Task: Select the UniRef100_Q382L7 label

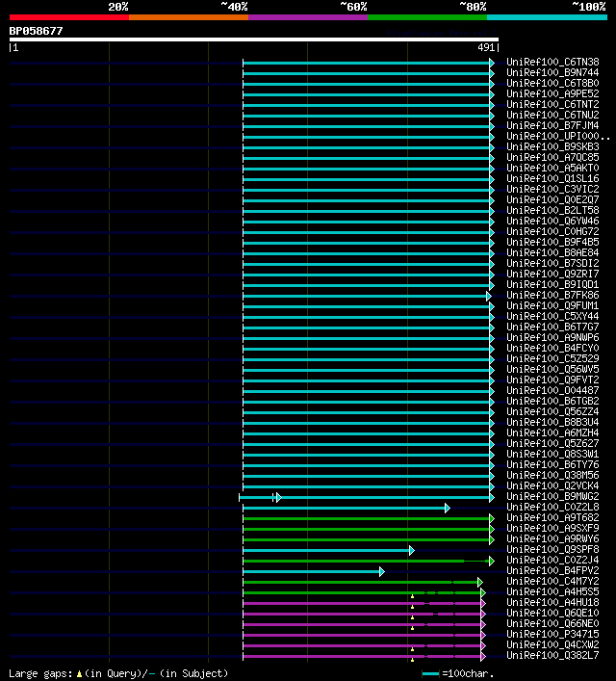Action: (552, 655)
